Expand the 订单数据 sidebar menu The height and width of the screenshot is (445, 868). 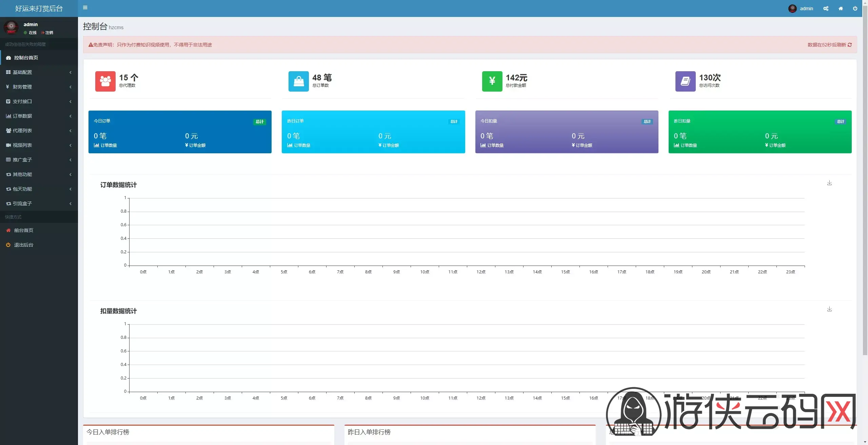pyautogui.click(x=39, y=116)
